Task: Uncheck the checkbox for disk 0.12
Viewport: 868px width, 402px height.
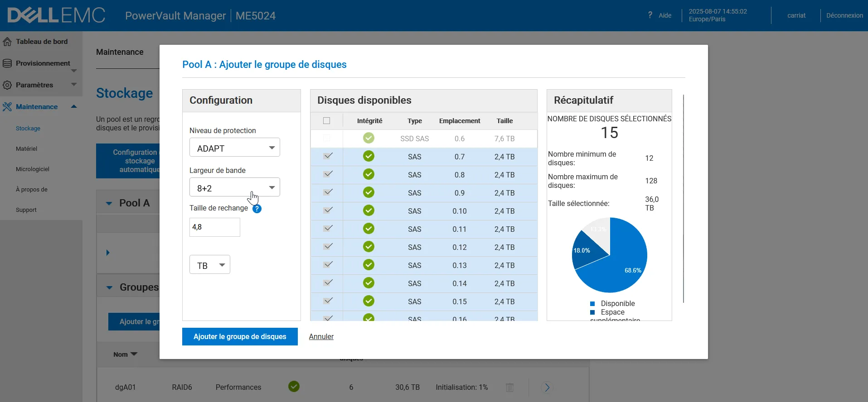Action: coord(328,247)
